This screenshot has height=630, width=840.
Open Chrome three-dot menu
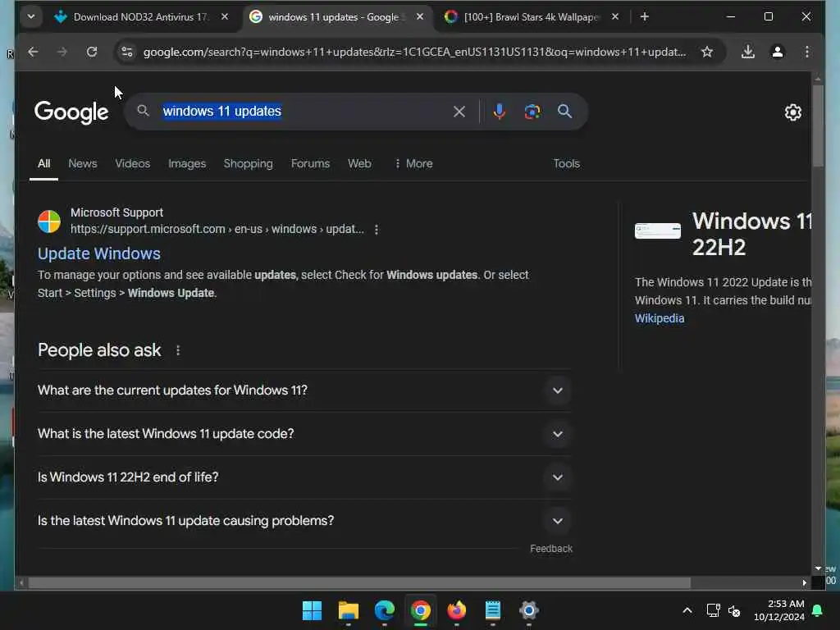(x=807, y=52)
